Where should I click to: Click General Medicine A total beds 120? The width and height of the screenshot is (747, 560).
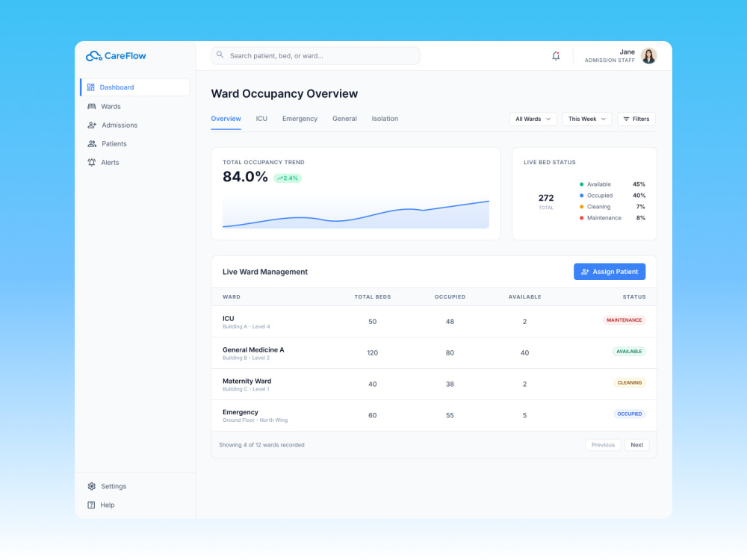[x=373, y=353]
